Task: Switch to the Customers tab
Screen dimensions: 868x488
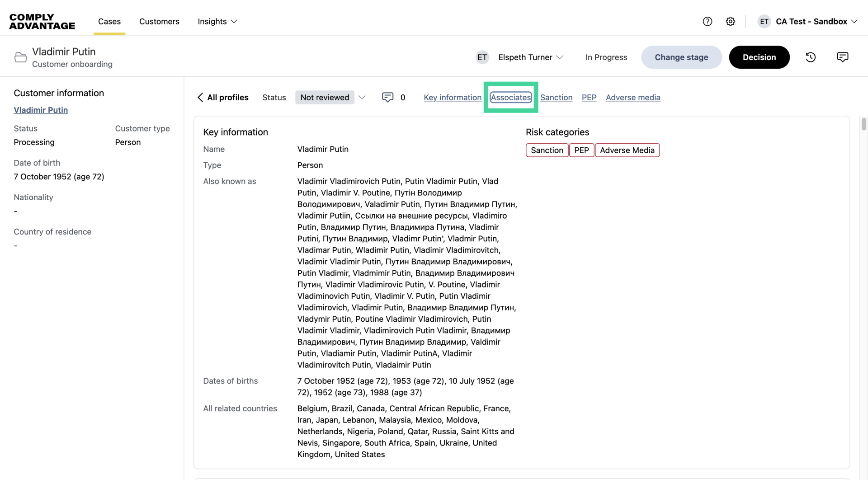Action: (x=159, y=22)
